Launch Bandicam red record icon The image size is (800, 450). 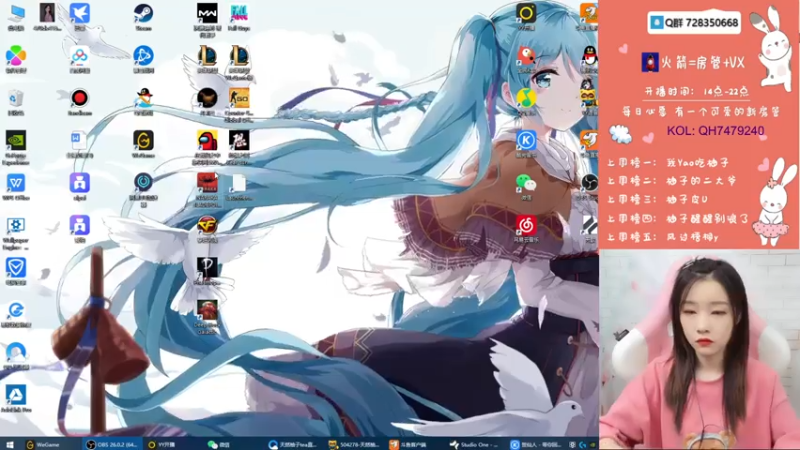(x=80, y=101)
